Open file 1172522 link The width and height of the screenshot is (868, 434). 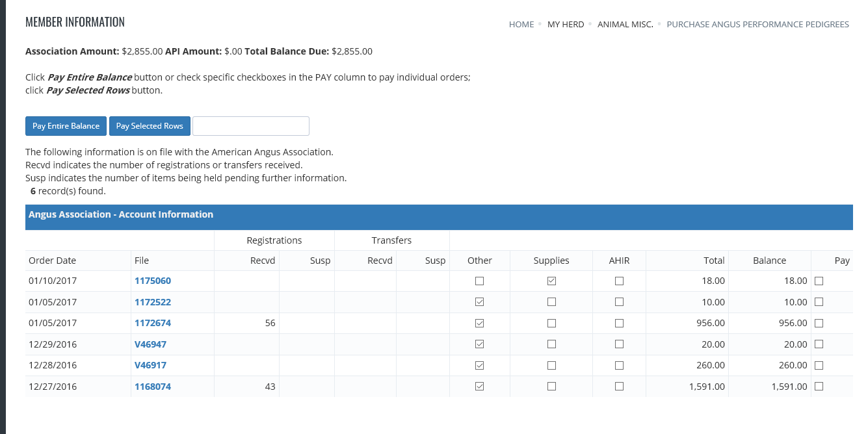[x=153, y=302]
